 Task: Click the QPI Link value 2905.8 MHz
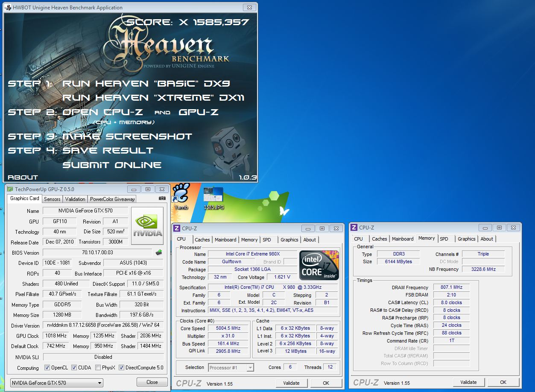(x=228, y=351)
